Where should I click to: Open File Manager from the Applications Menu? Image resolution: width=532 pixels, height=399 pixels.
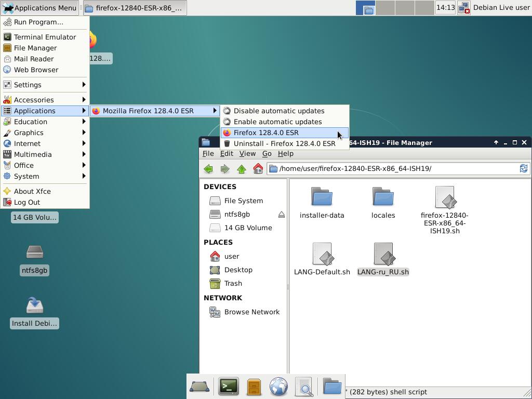[45, 48]
